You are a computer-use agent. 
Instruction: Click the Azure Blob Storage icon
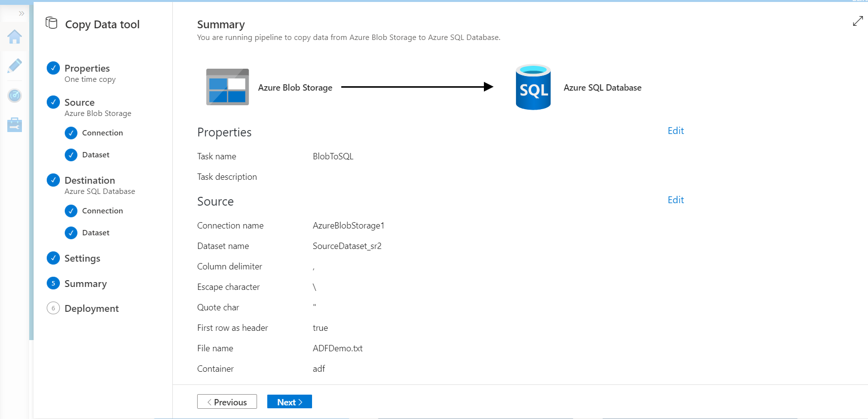tap(227, 87)
